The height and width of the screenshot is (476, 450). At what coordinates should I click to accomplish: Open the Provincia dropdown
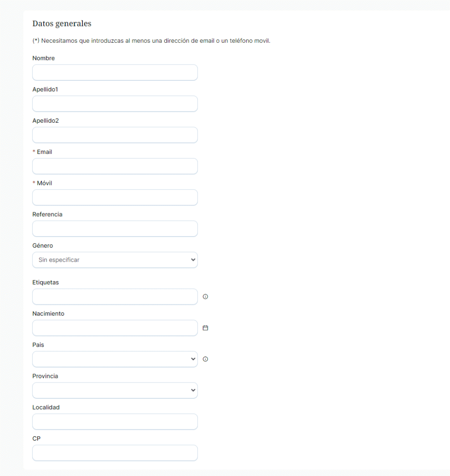click(x=115, y=390)
